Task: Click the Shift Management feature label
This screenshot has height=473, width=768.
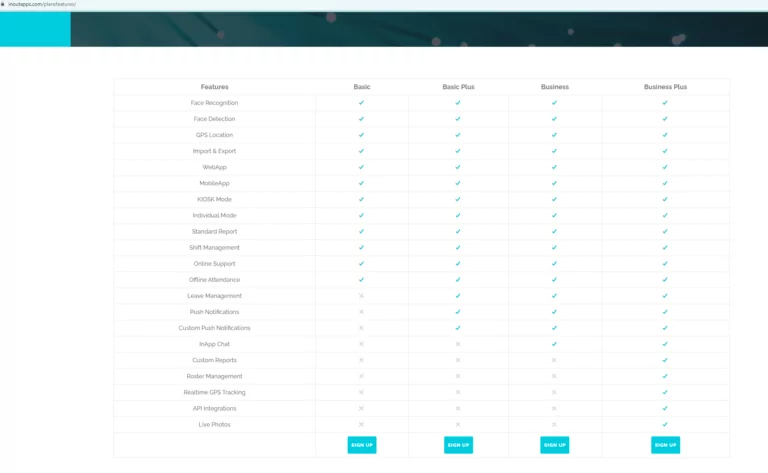Action: click(215, 248)
